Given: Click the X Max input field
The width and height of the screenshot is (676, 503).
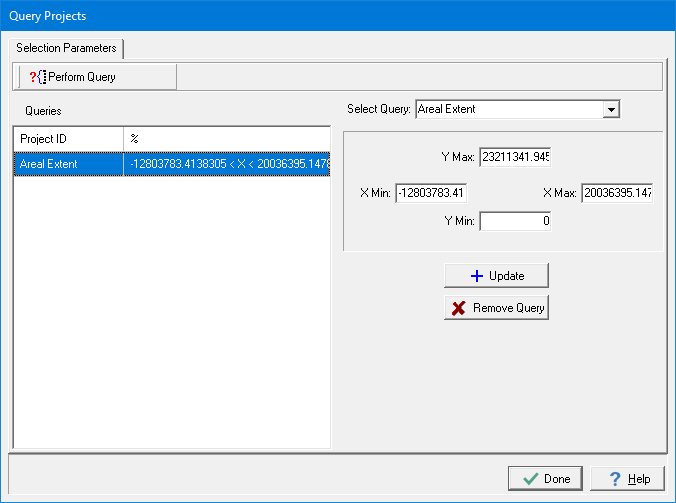Looking at the screenshot, I should [617, 193].
